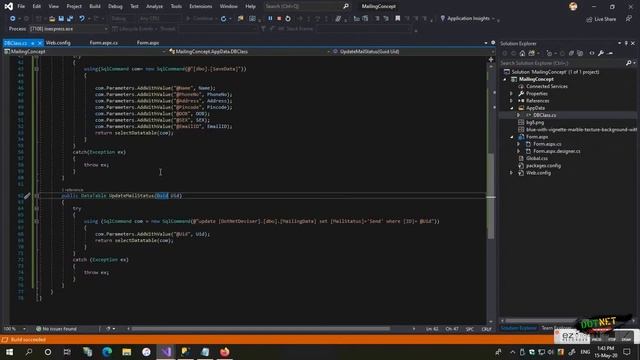This screenshot has height=360, width=640.
Task: Expand Form.aspx.designer.cs node arrow
Action: 519,151
